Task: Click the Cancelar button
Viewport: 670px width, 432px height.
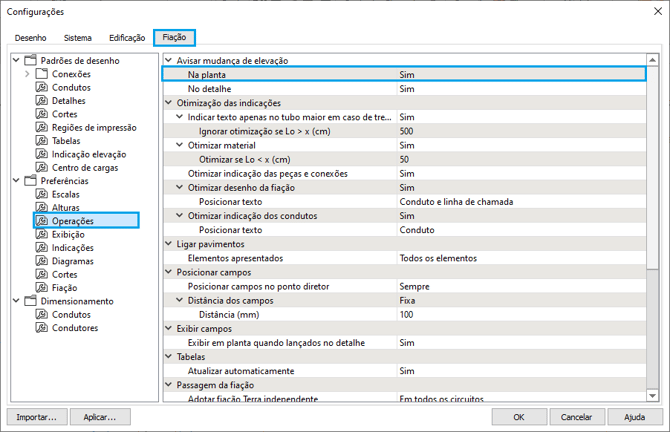Action: pos(576,416)
